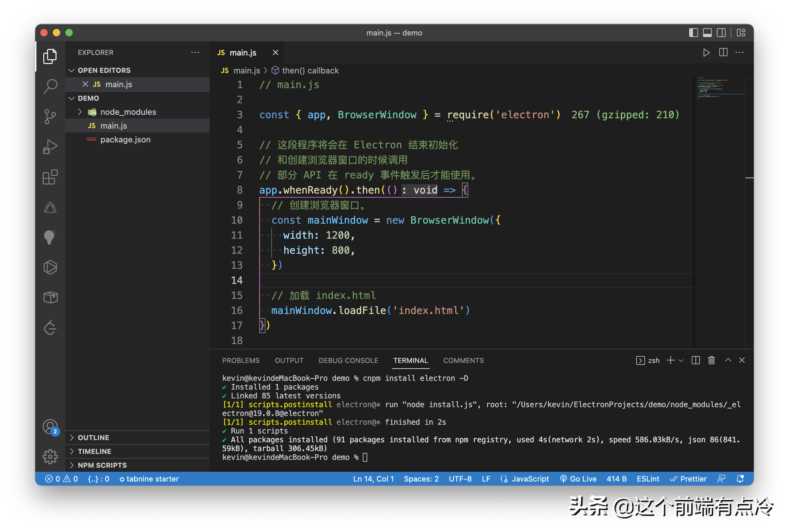
Task: Split the terminal pane
Action: pos(695,360)
